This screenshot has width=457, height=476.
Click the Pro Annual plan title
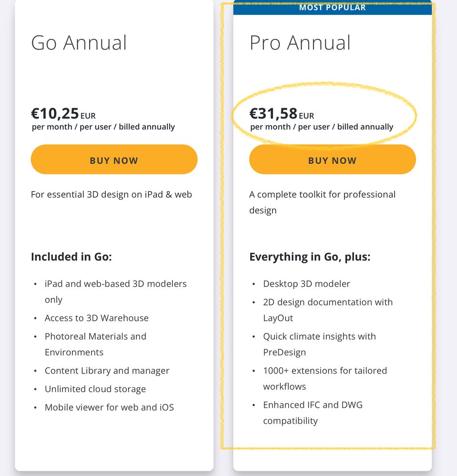(x=300, y=42)
